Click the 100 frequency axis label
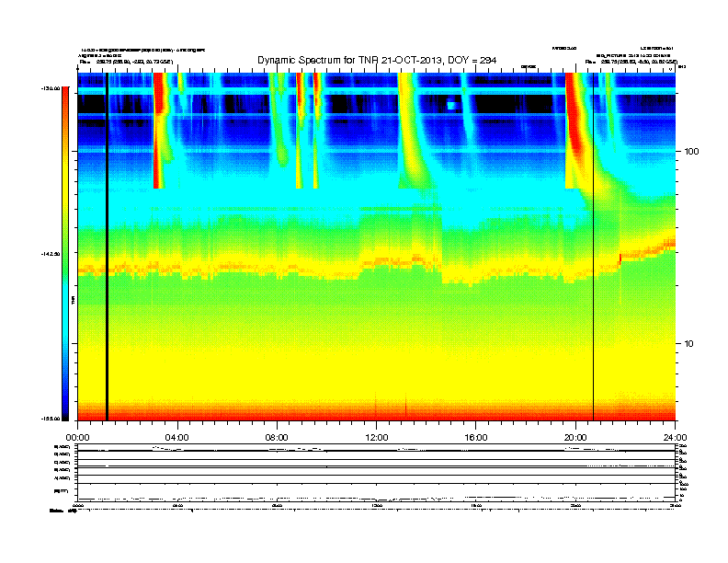 (691, 152)
